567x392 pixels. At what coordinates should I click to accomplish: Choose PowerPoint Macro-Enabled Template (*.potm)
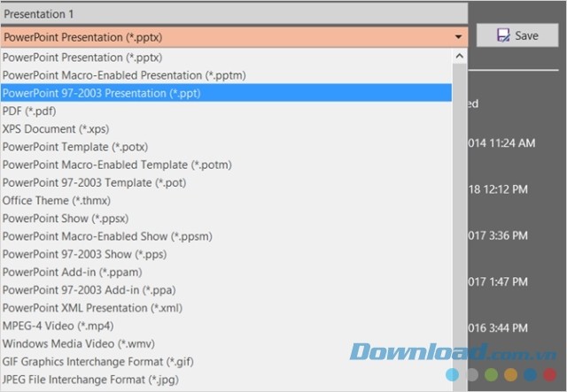[x=227, y=165]
